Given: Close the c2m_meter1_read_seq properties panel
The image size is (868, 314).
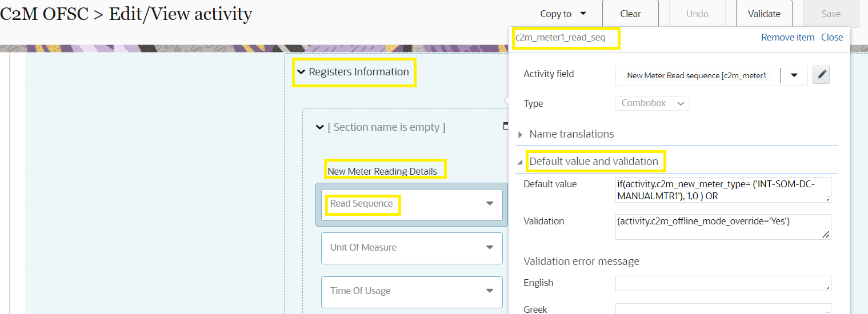Looking at the screenshot, I should point(832,37).
